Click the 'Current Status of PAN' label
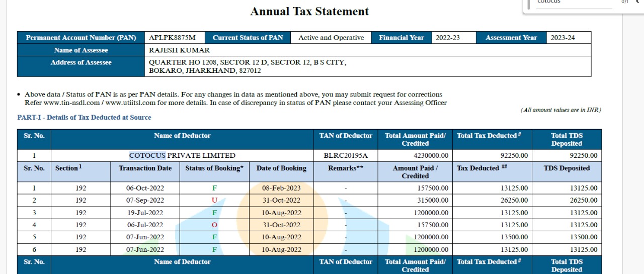The height and width of the screenshot is (274, 644). [x=248, y=38]
